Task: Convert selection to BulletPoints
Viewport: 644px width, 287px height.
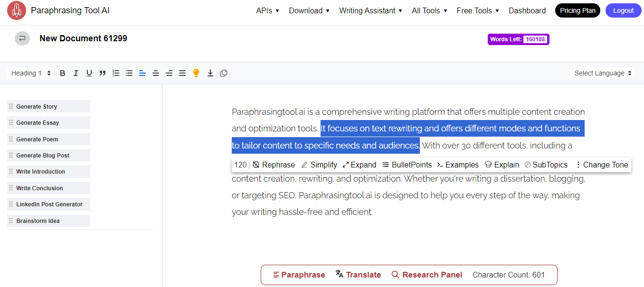Action: pos(407,165)
